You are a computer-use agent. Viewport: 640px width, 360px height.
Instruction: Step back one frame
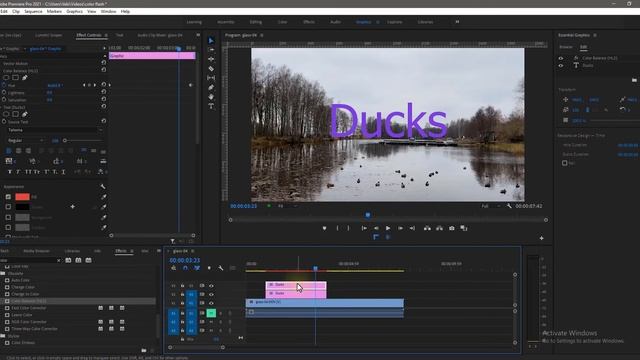point(376,228)
